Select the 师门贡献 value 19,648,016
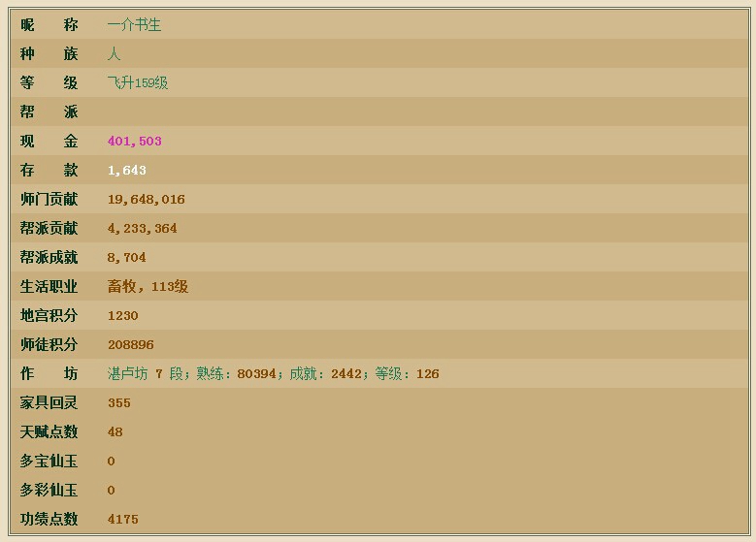 pyautogui.click(x=146, y=200)
